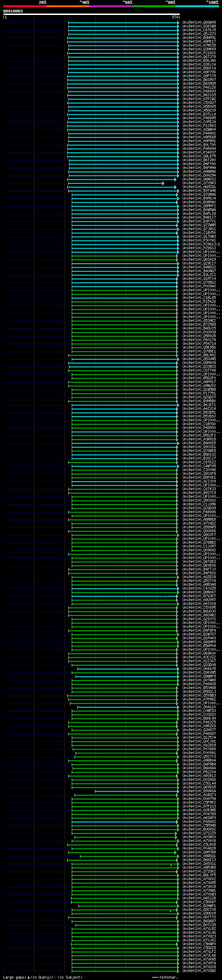This screenshot has height=980, width=222.
Task: Select hit label UniRef100_P04828
Action: click(x=199, y=848)
